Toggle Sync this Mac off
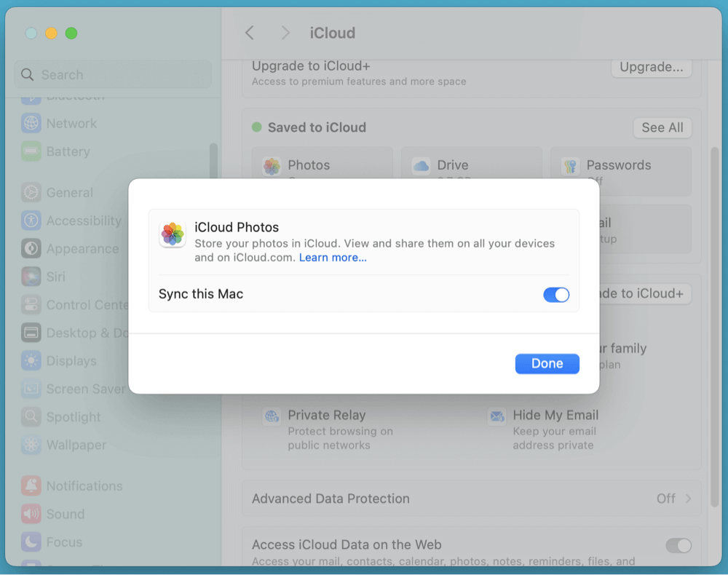728x575 pixels. click(x=556, y=295)
